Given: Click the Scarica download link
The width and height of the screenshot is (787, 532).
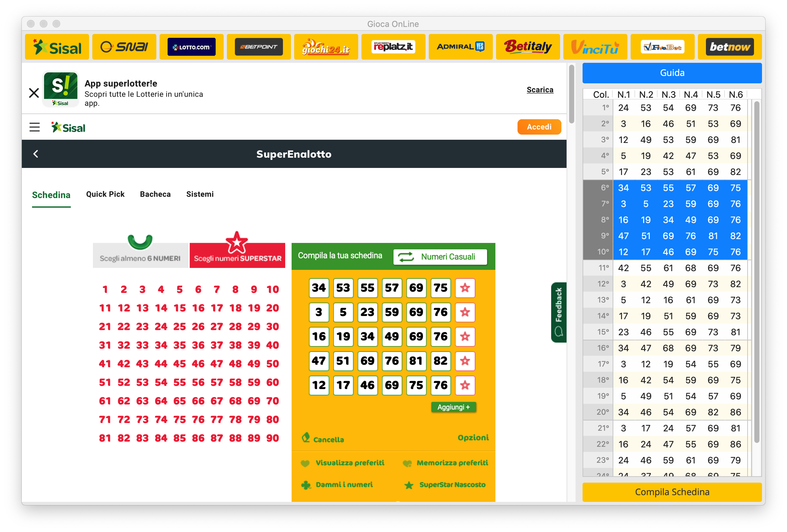Looking at the screenshot, I should (540, 89).
